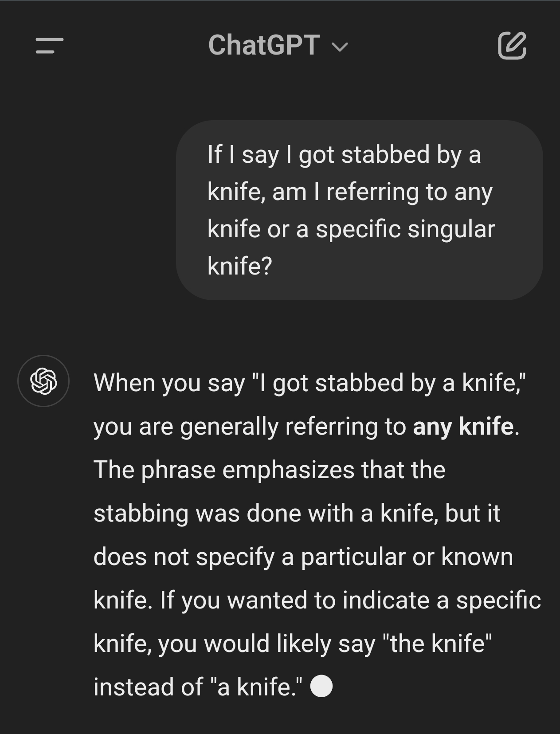Click the word "knife?" ending the user question

click(239, 266)
